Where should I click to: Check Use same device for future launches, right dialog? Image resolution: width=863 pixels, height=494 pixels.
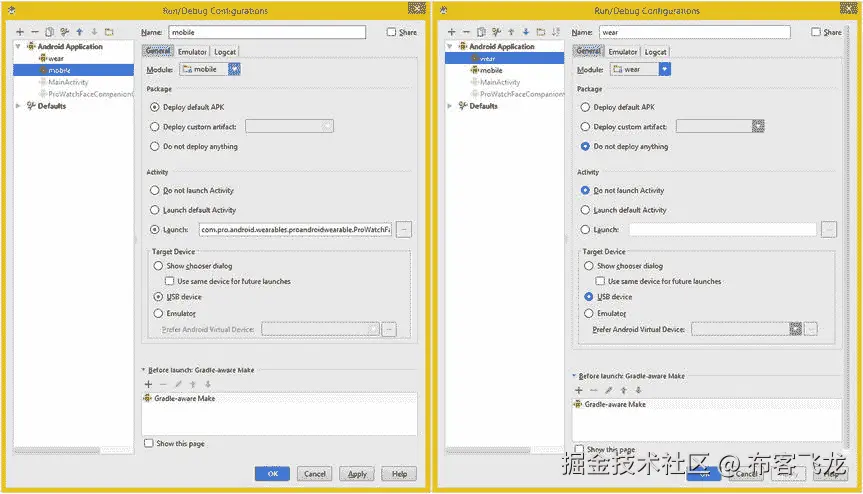(600, 281)
